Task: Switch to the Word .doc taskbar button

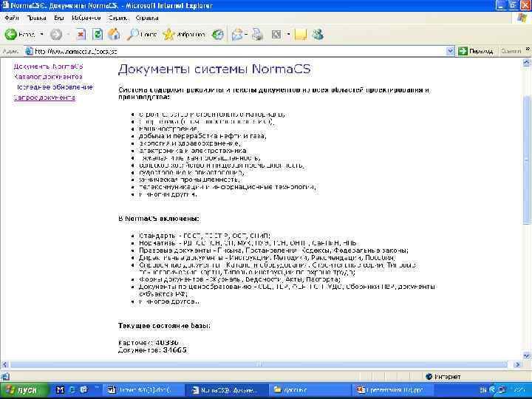Action: 144,391
